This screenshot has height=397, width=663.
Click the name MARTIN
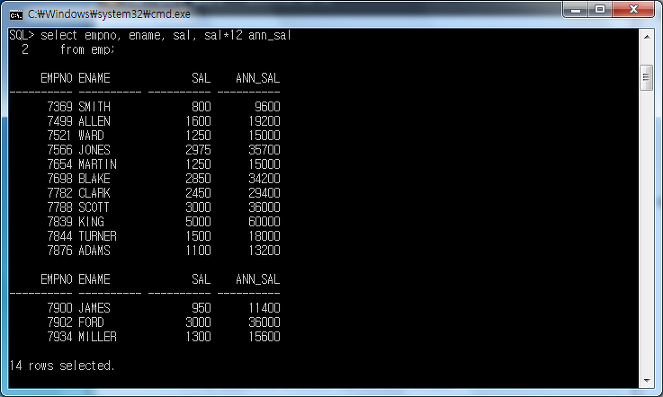(x=98, y=164)
